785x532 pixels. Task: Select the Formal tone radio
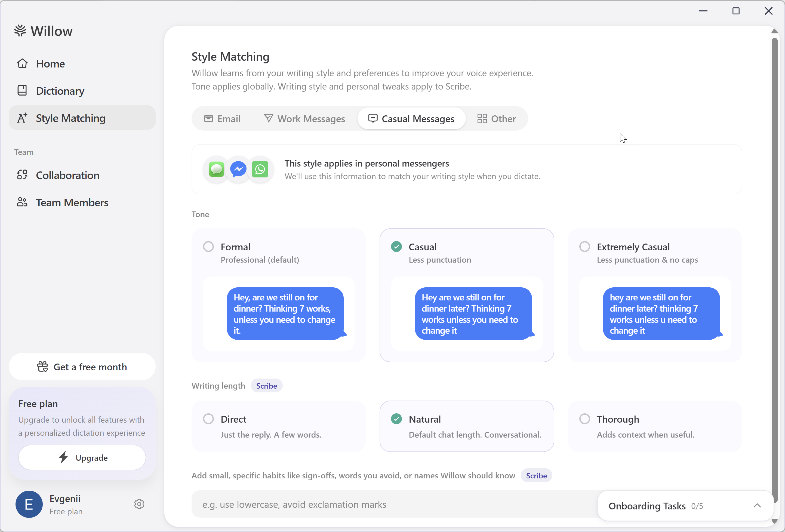(208, 247)
